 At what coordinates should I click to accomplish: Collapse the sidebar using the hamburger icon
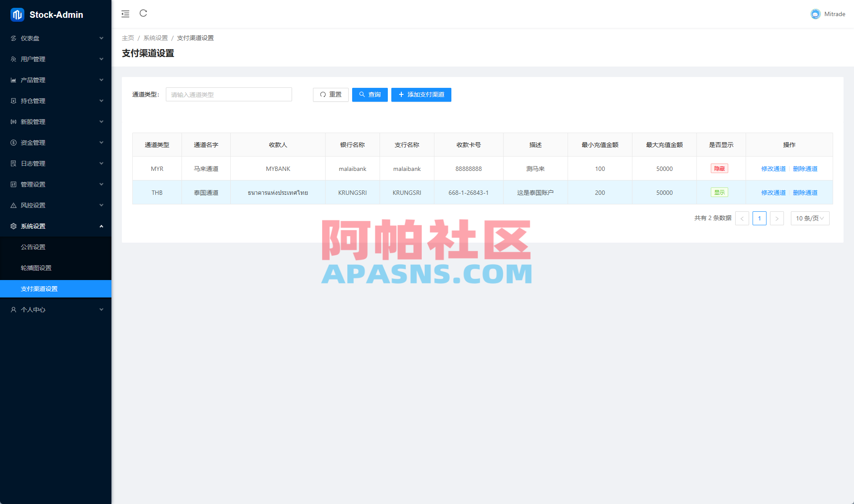125,13
